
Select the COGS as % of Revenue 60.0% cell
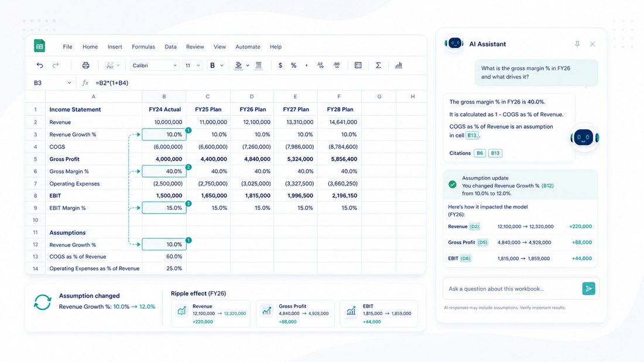164,257
